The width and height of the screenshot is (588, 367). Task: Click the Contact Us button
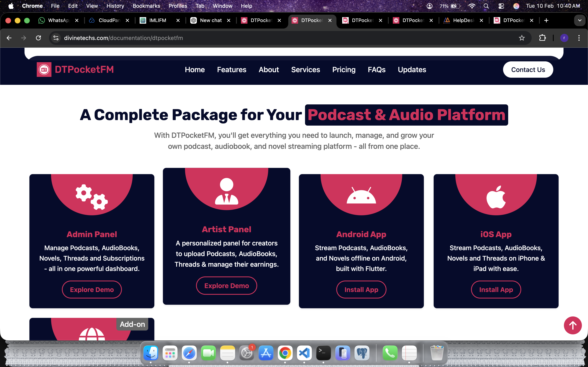pyautogui.click(x=528, y=70)
